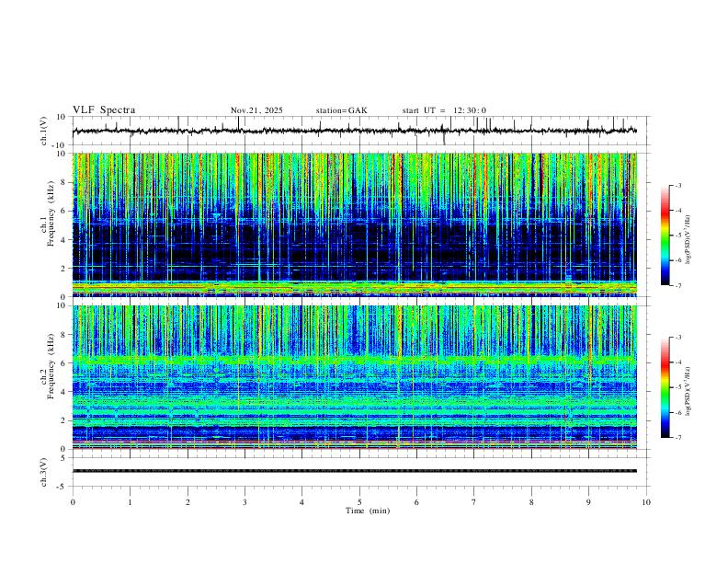The image size is (728, 563).
Task: Click the -5 tick on ch.1 color bar
Action: (677, 236)
